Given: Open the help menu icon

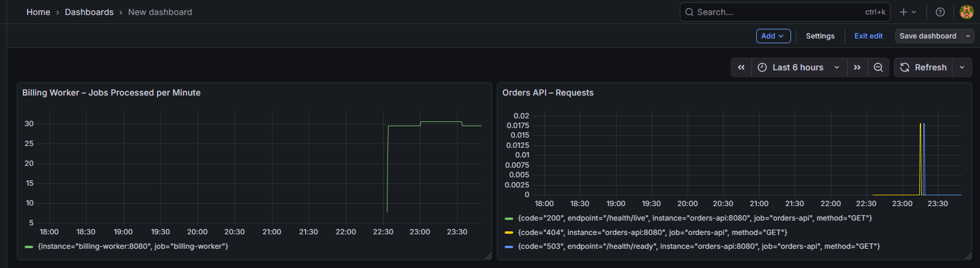Looking at the screenshot, I should (x=940, y=12).
